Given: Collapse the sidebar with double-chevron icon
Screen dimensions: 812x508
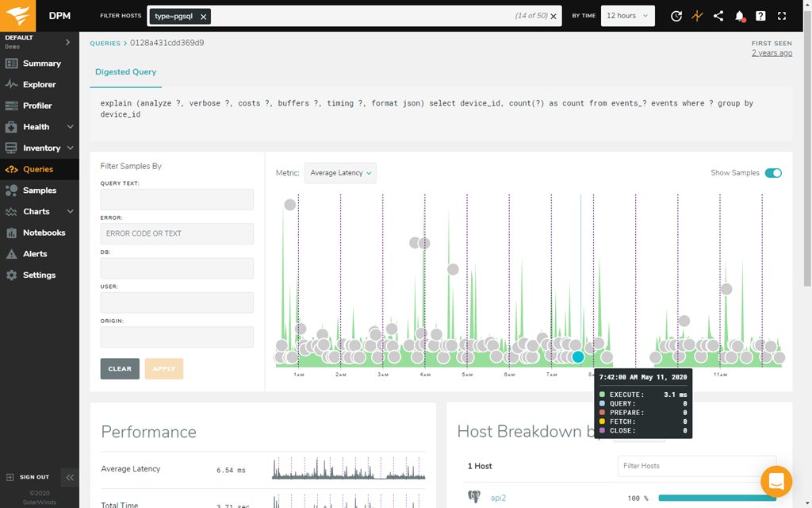Looking at the screenshot, I should pyautogui.click(x=70, y=477).
